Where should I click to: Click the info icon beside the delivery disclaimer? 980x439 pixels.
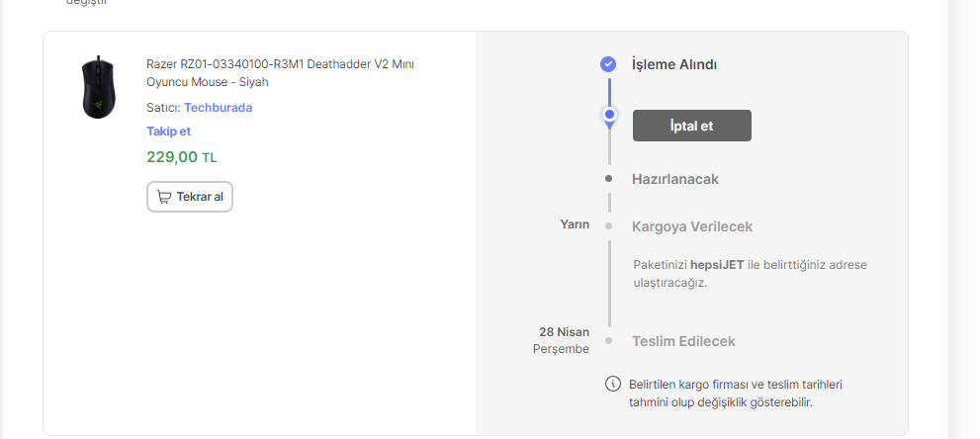[612, 384]
